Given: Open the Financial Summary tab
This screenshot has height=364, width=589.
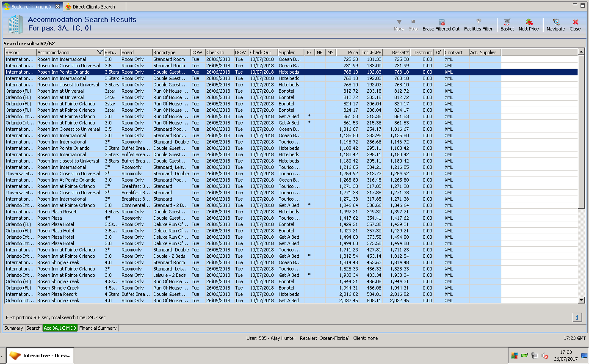Looking at the screenshot, I should pyautogui.click(x=98, y=328).
